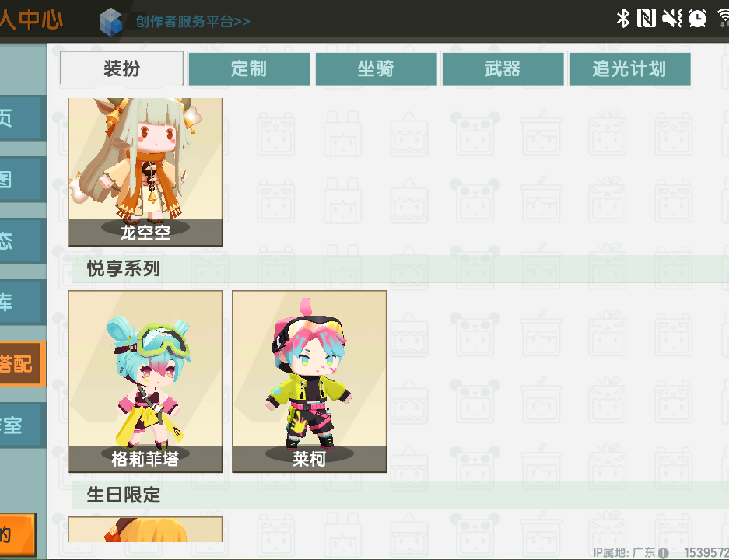Tap the Bluetooth status icon
The width and height of the screenshot is (729, 560).
(622, 19)
